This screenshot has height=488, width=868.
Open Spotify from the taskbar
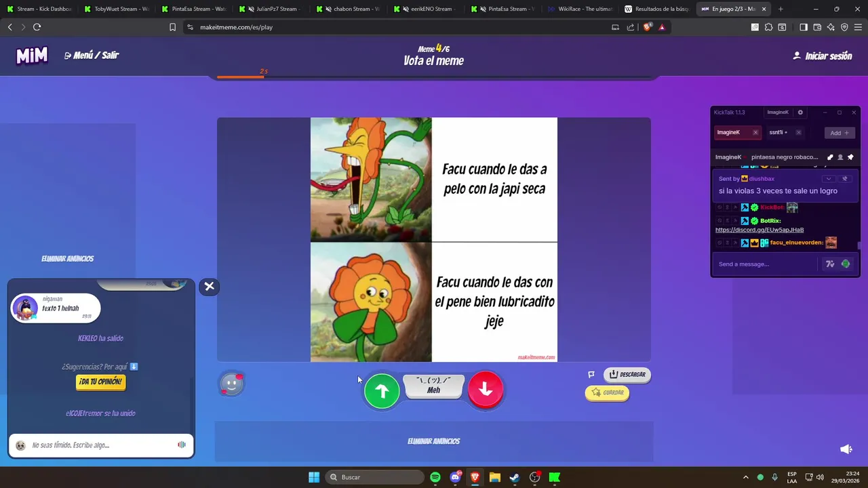[435, 477]
